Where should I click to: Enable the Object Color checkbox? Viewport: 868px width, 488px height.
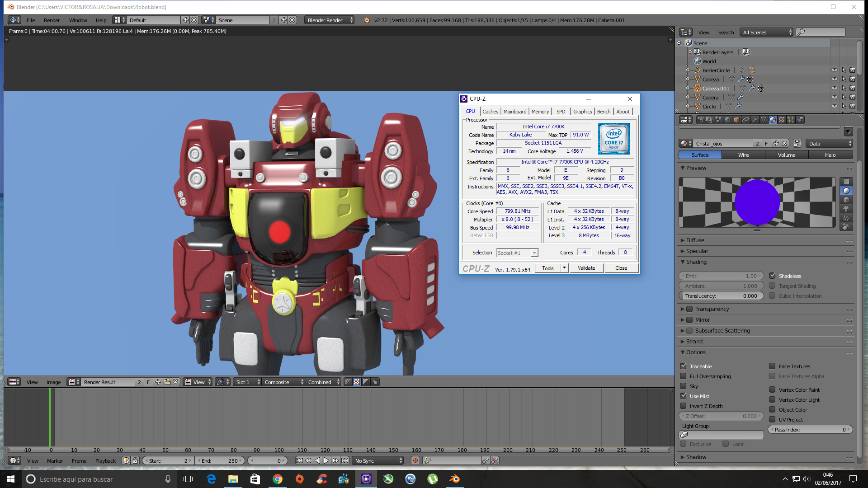773,410
